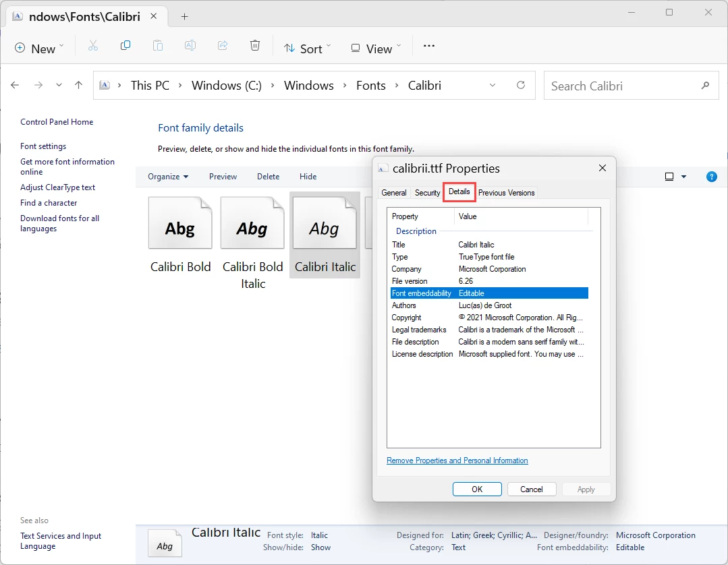Select Fonts in the breadcrumb path

[x=371, y=86]
